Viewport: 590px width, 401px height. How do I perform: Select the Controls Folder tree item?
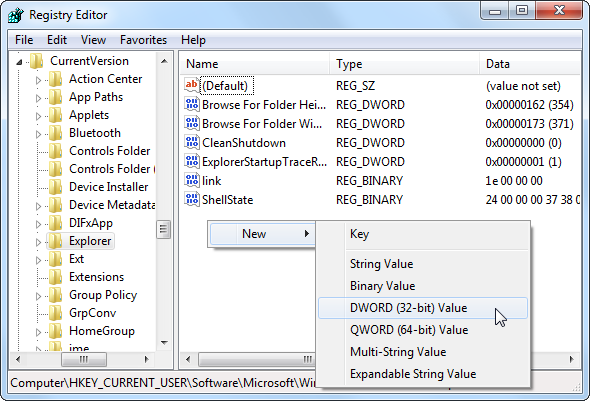[x=109, y=151]
